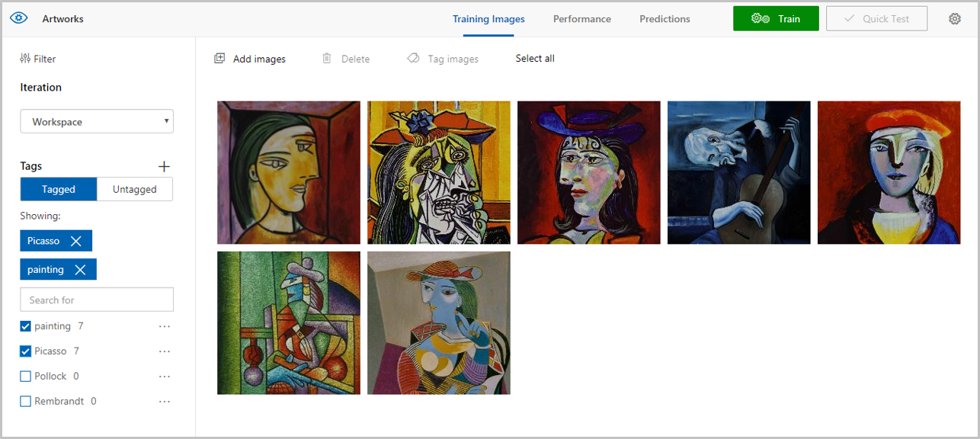Switch to Tagged images view

[59, 189]
